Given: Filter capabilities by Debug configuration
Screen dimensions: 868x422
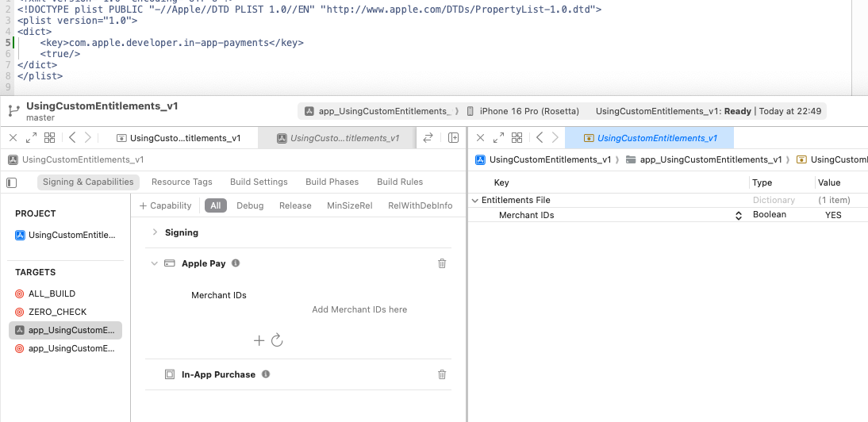Looking at the screenshot, I should click(250, 205).
